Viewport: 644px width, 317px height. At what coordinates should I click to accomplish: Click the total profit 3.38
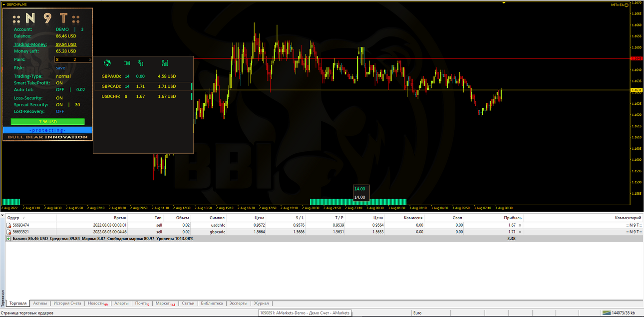coord(511,239)
